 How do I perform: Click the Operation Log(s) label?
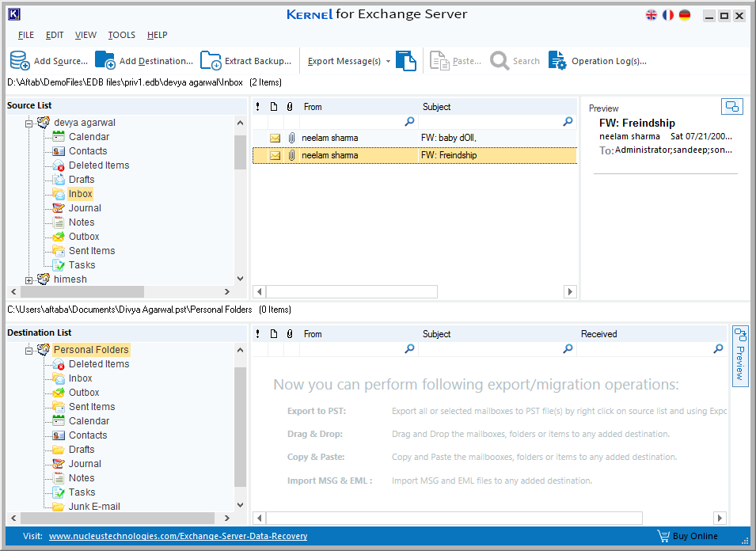609,61
